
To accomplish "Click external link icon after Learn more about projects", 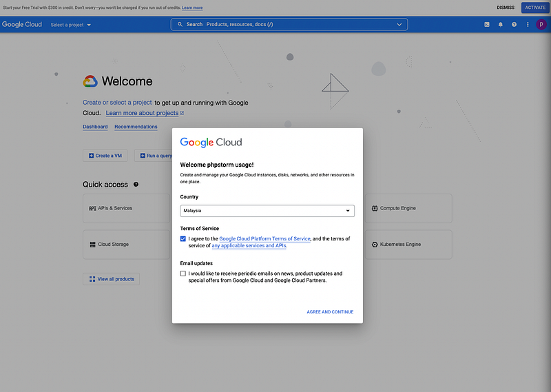I will click(x=182, y=113).
